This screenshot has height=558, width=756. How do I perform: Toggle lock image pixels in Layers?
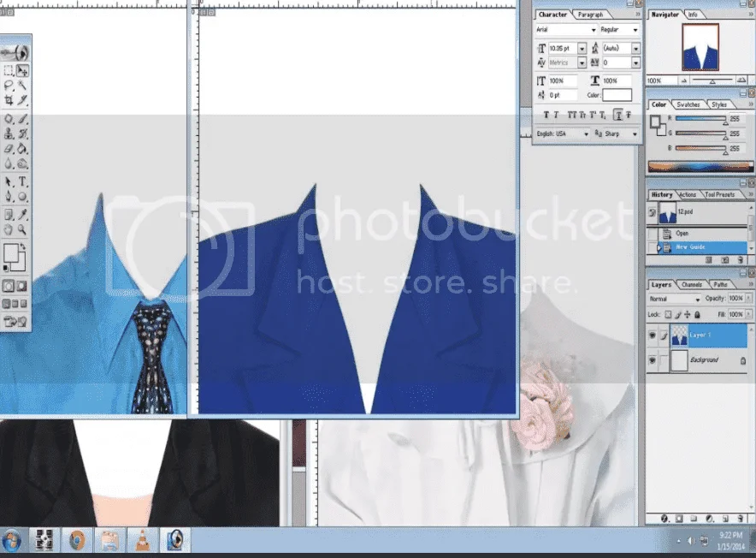tap(677, 315)
